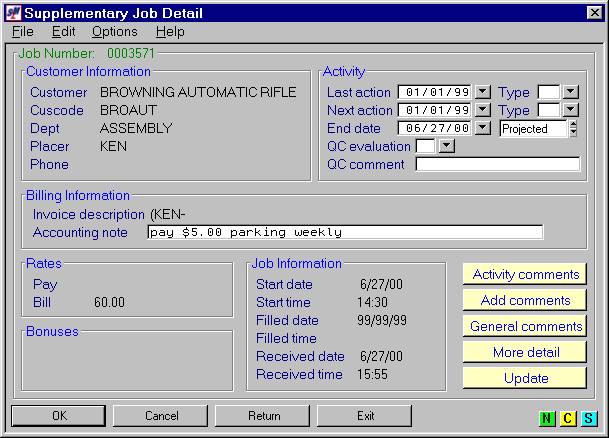Image resolution: width=609 pixels, height=438 pixels.
Task: Open the Next action Type dropdown
Action: pos(571,110)
